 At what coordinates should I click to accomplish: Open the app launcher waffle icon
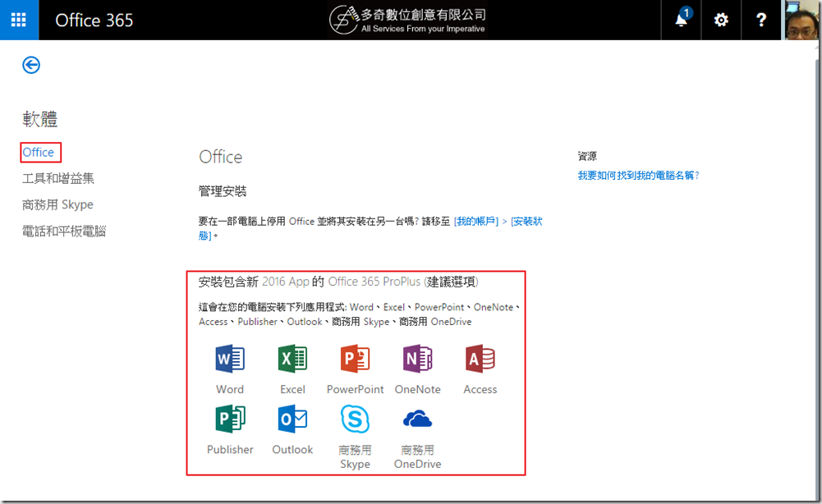(x=19, y=20)
